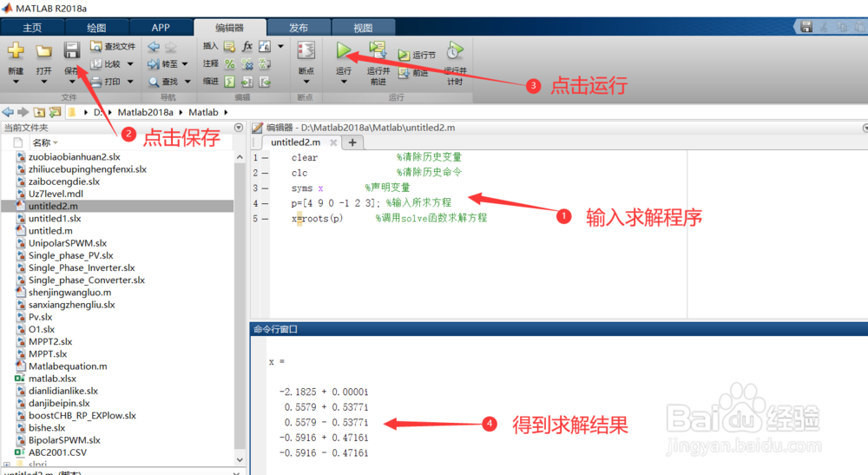Click the Save (保存) floppy disk icon
Viewport: 868px width, 475px height.
coord(71,50)
